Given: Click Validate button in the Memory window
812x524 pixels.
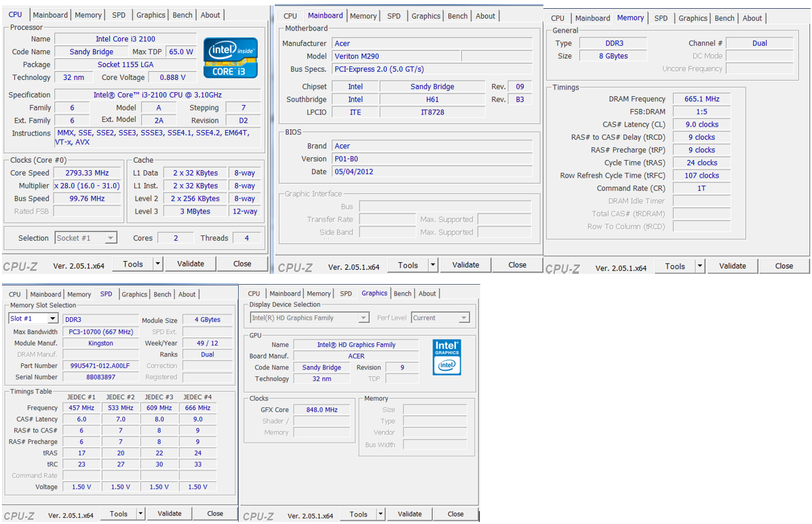Looking at the screenshot, I should [733, 266].
